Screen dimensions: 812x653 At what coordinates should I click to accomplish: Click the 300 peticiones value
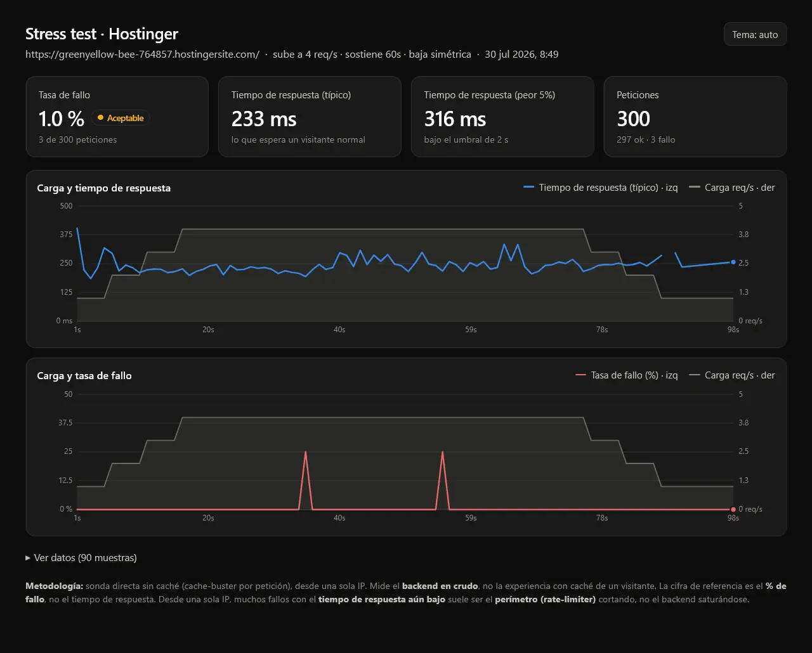tap(633, 119)
